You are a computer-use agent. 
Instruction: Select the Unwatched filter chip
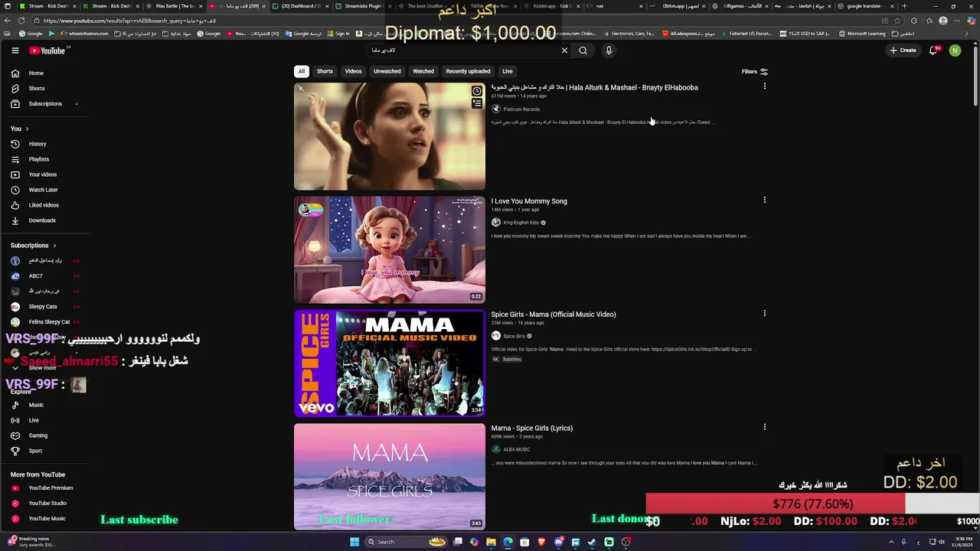click(x=387, y=71)
